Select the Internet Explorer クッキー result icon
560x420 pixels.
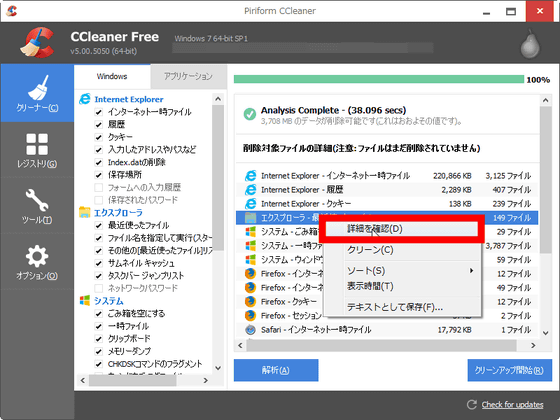click(250, 204)
